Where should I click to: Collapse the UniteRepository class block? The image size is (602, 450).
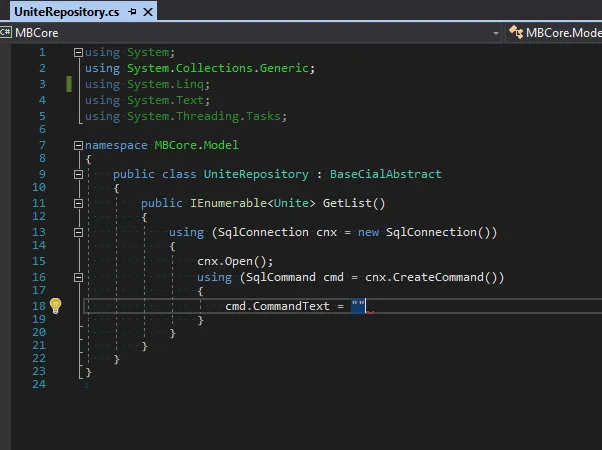(78, 174)
